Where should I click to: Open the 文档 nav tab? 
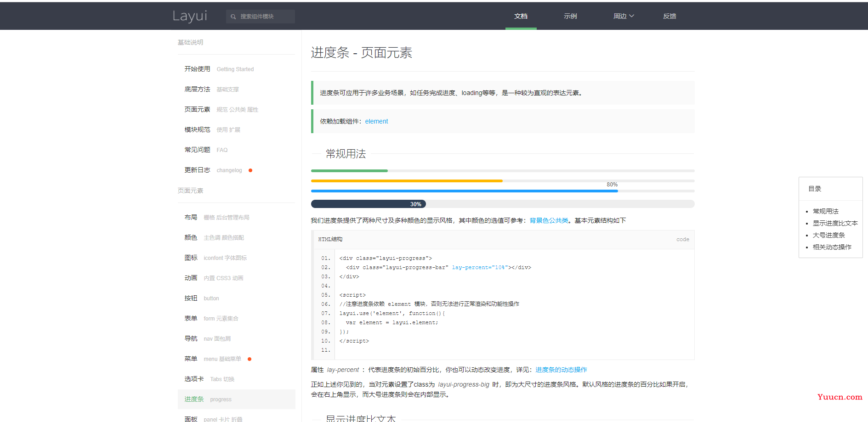pyautogui.click(x=521, y=16)
